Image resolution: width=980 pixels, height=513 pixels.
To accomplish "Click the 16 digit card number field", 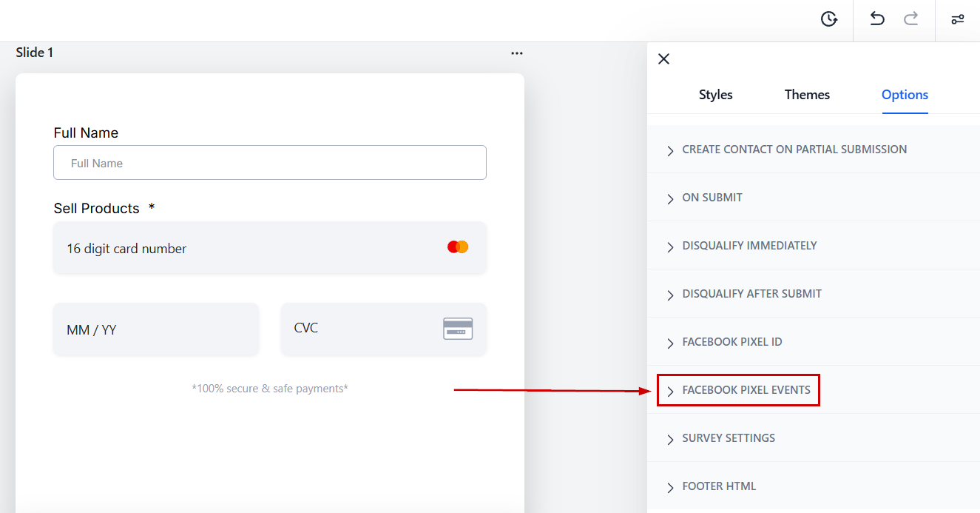I will click(270, 248).
